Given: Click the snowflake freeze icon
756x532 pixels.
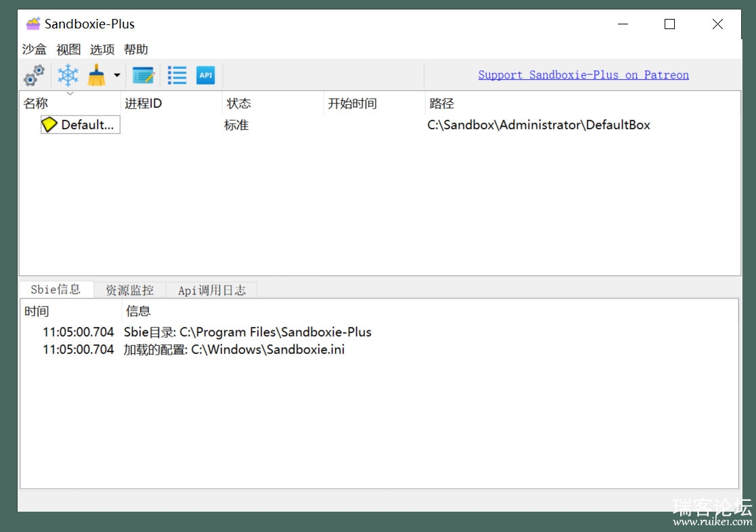Looking at the screenshot, I should [68, 75].
